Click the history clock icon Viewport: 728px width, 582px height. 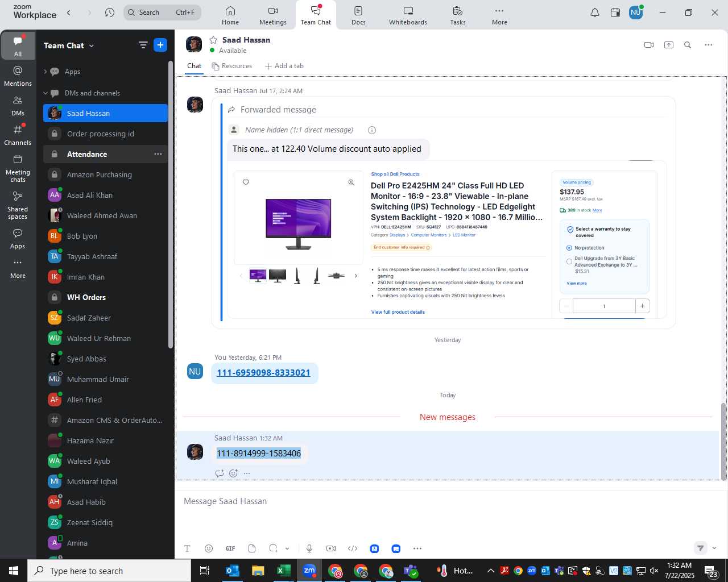110,13
